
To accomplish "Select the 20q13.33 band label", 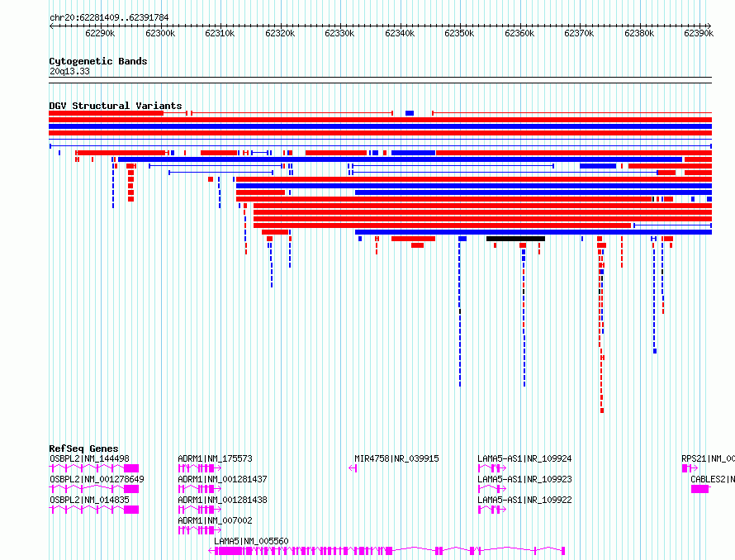I will click(69, 71).
